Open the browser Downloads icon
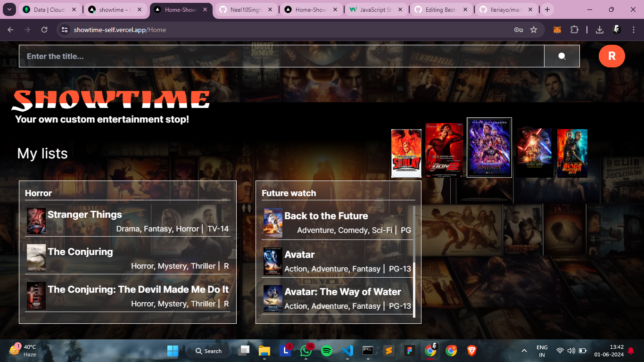Viewport: 644px width, 362px height. [x=600, y=30]
